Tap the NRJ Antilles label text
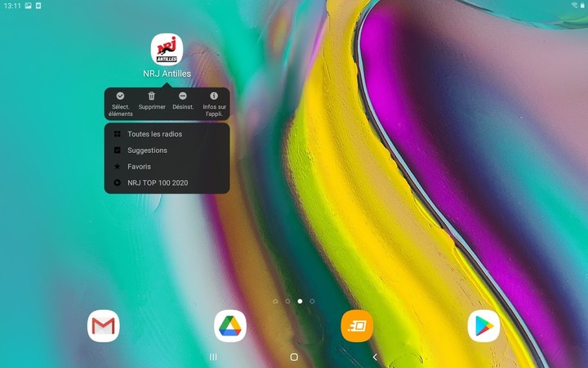 click(x=167, y=74)
